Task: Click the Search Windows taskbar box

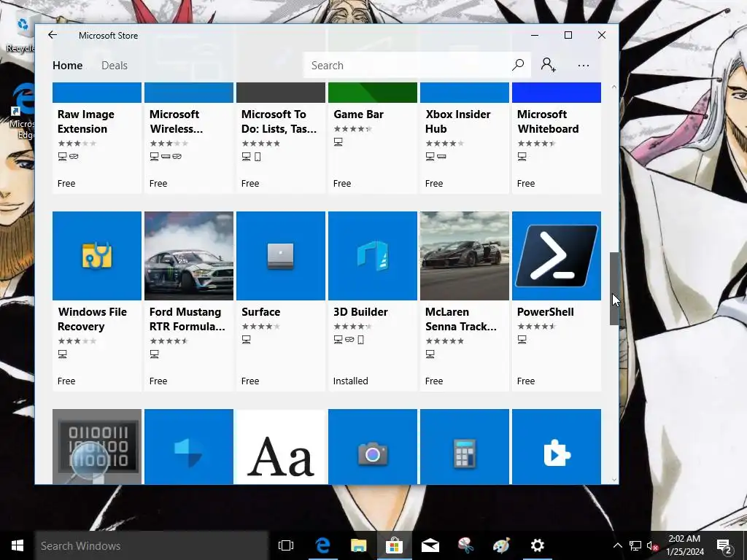Action: pos(152,545)
